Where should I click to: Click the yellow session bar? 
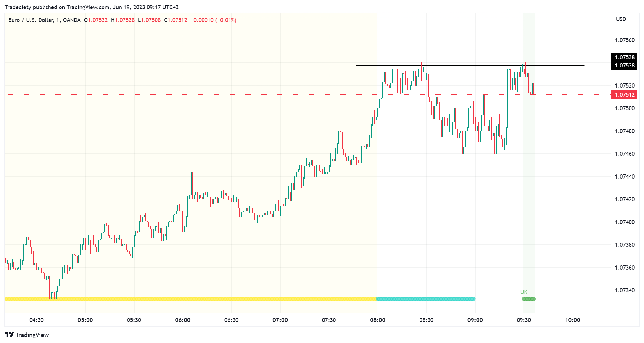coord(188,299)
